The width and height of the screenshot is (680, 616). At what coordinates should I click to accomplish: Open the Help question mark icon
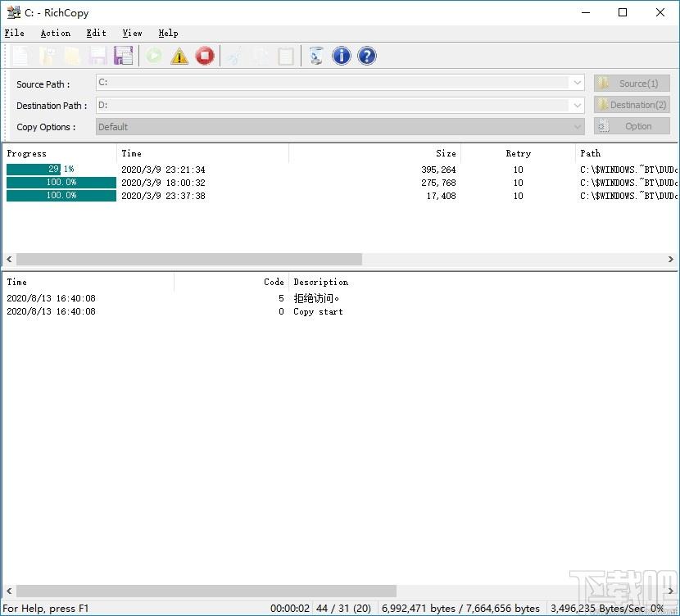click(x=367, y=56)
